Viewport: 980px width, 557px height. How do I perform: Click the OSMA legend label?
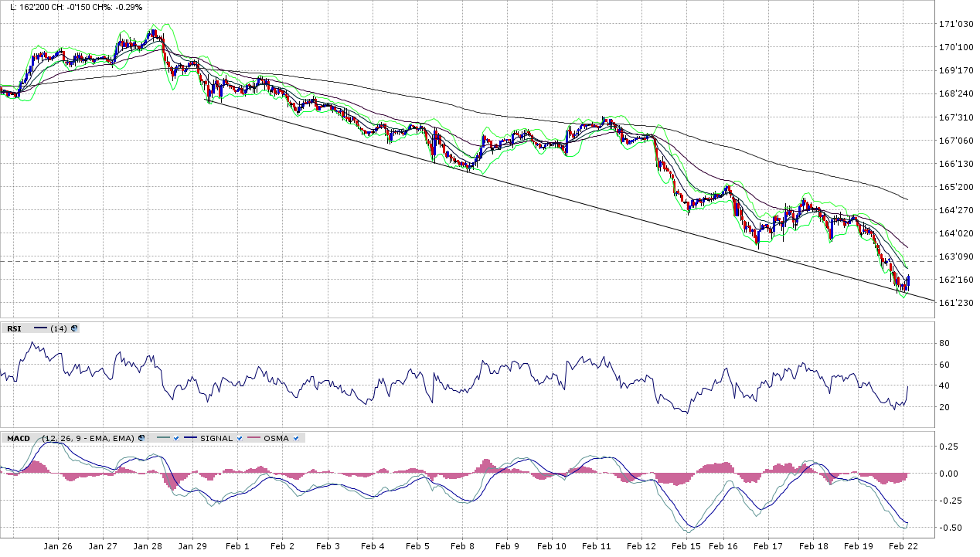pos(276,438)
